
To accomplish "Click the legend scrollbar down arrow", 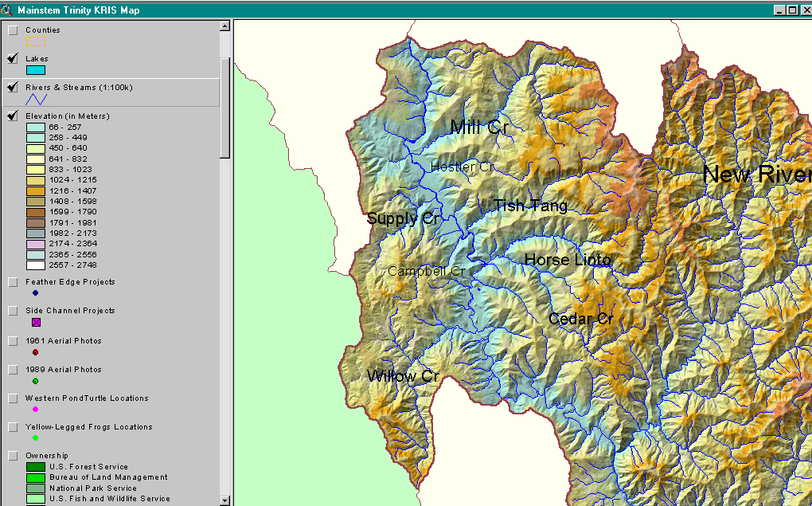I will pyautogui.click(x=224, y=500).
